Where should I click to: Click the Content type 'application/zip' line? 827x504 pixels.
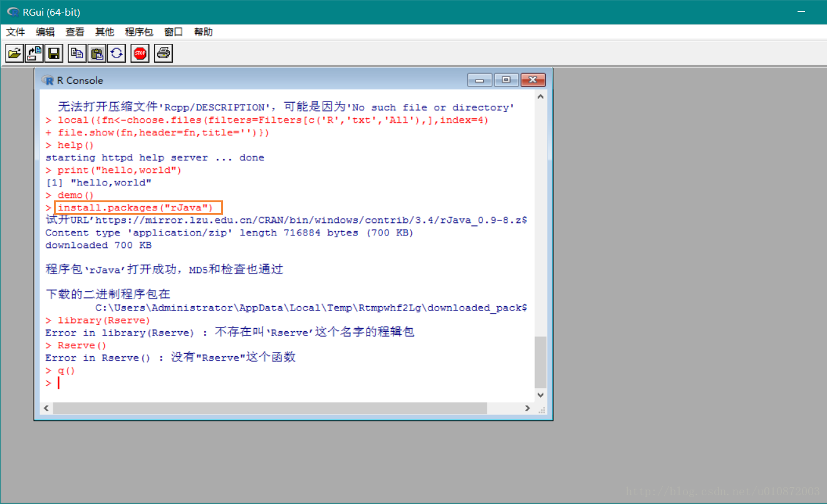coord(229,232)
